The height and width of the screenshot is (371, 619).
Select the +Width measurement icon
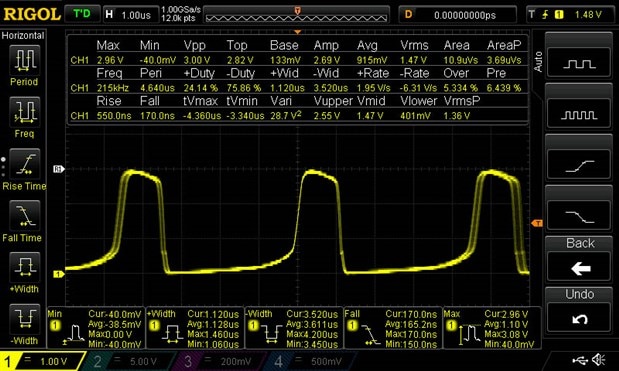click(24, 267)
